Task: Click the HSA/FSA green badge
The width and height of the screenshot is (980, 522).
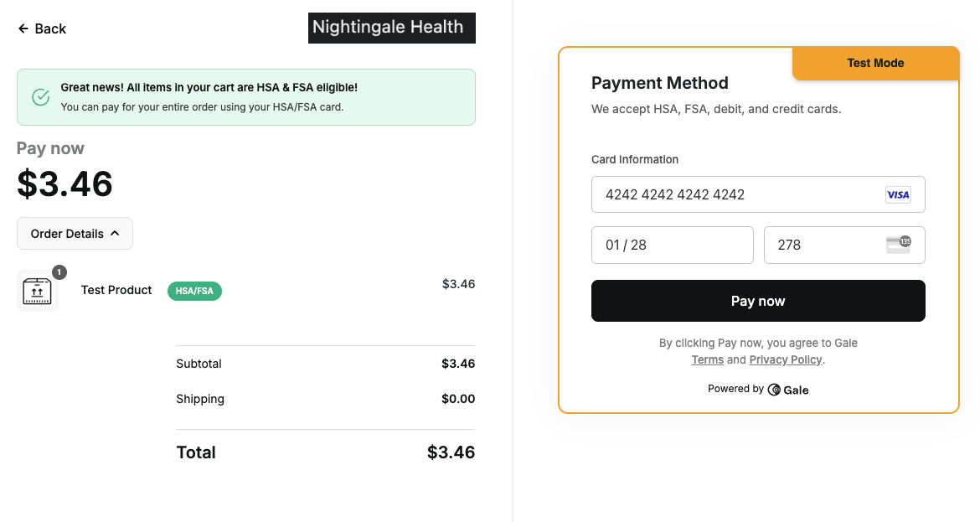Action: (x=194, y=291)
